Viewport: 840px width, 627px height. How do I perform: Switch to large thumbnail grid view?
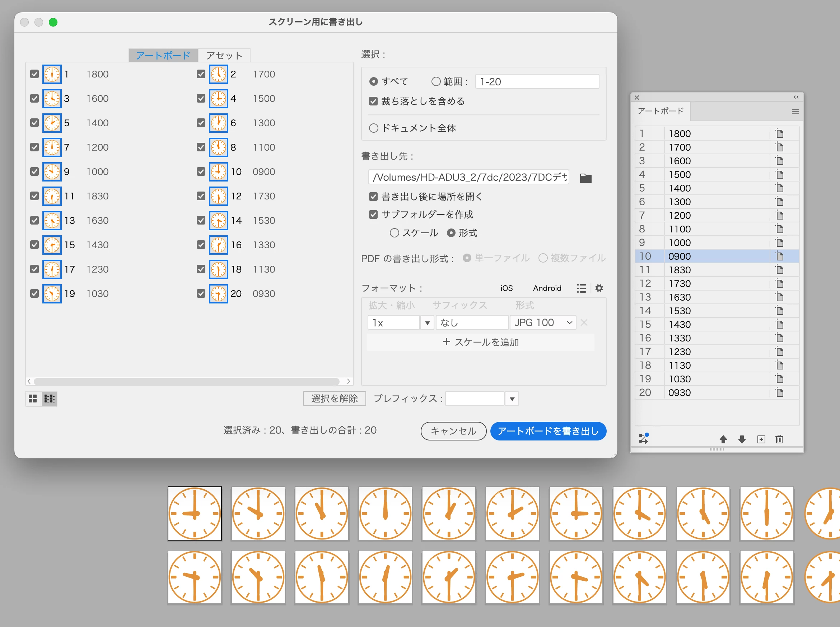(33, 399)
